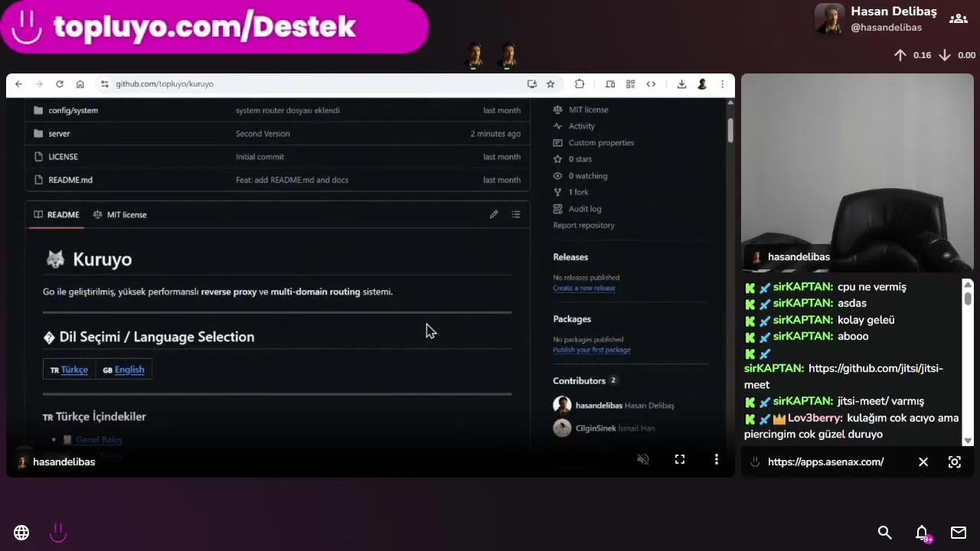Image resolution: width=980 pixels, height=551 pixels.
Task: Toggle fullscreen on the stream video
Action: click(x=679, y=459)
